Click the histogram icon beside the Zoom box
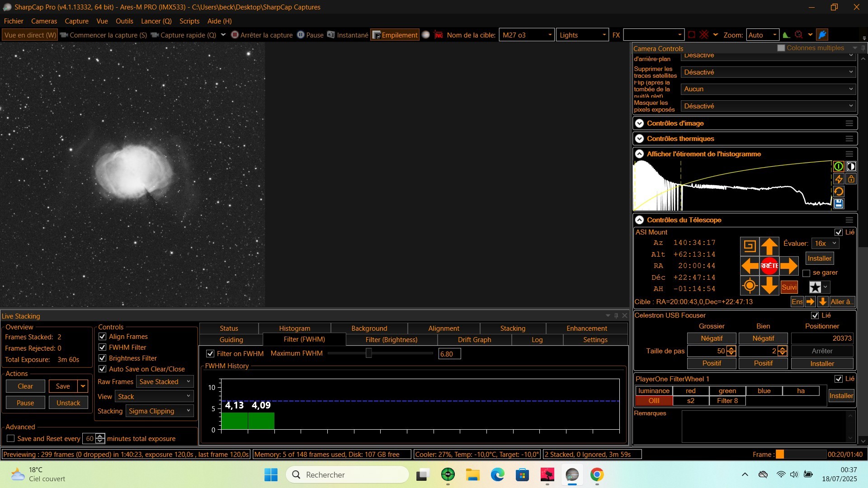The width and height of the screenshot is (868, 488). pos(787,35)
